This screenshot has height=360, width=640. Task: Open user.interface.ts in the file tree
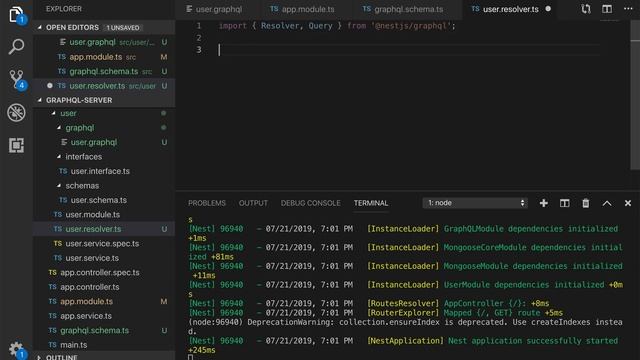[104, 171]
